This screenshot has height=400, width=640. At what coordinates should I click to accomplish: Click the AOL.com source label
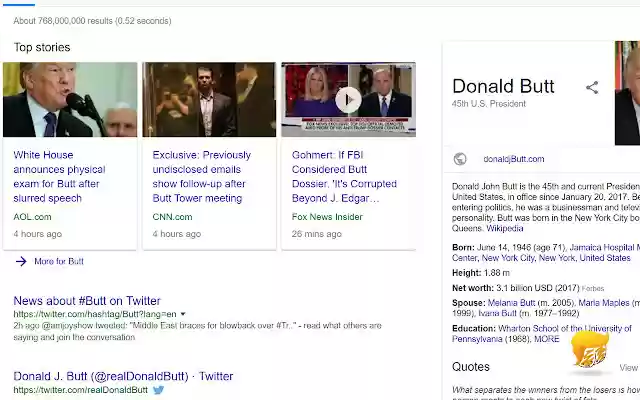32,217
